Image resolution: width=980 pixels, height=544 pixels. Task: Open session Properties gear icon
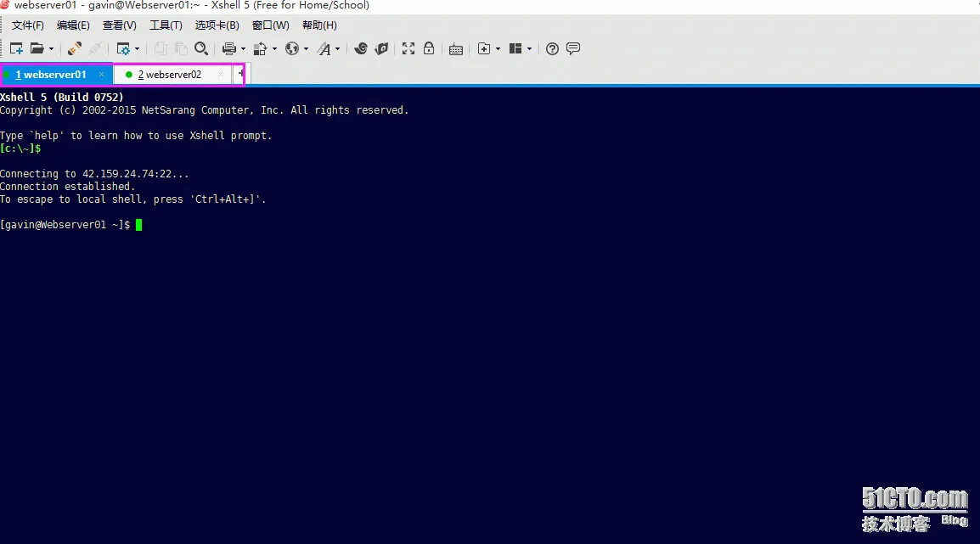click(x=123, y=48)
